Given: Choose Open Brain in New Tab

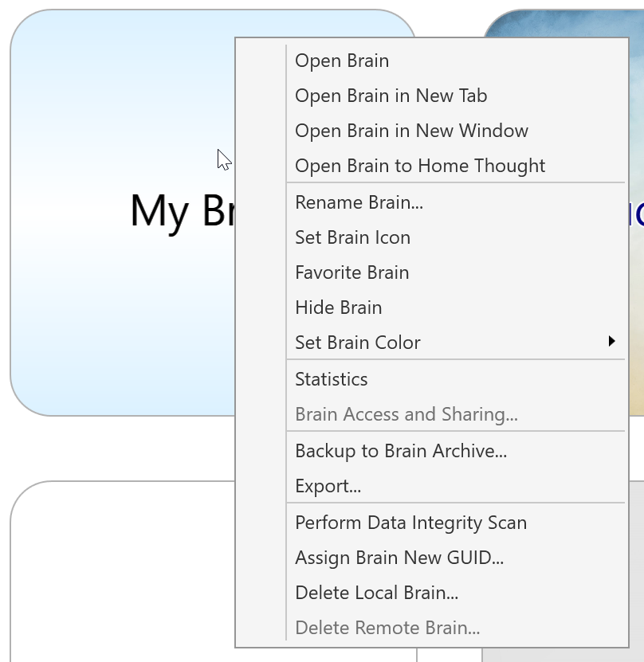Looking at the screenshot, I should [x=391, y=96].
